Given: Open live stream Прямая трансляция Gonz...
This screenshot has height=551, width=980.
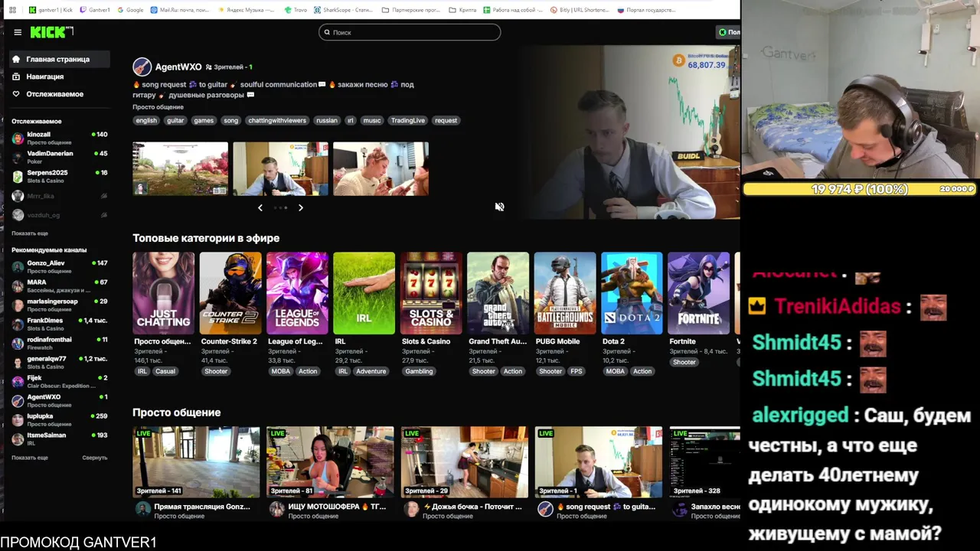Looking at the screenshot, I should (196, 462).
